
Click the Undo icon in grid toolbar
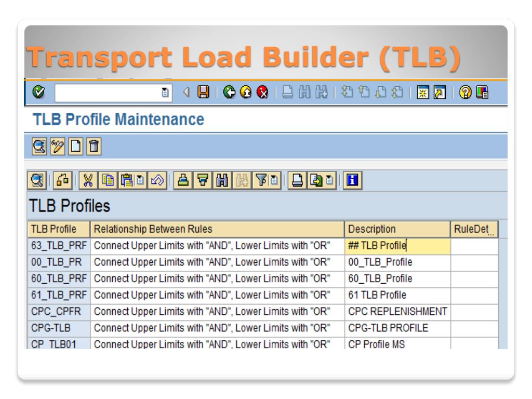coord(157,180)
